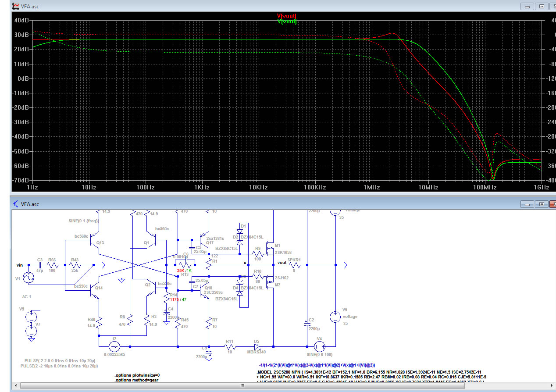This screenshot has height=392, width=556.
Task: Click the schematic window's title bar icon
Action: point(16,204)
